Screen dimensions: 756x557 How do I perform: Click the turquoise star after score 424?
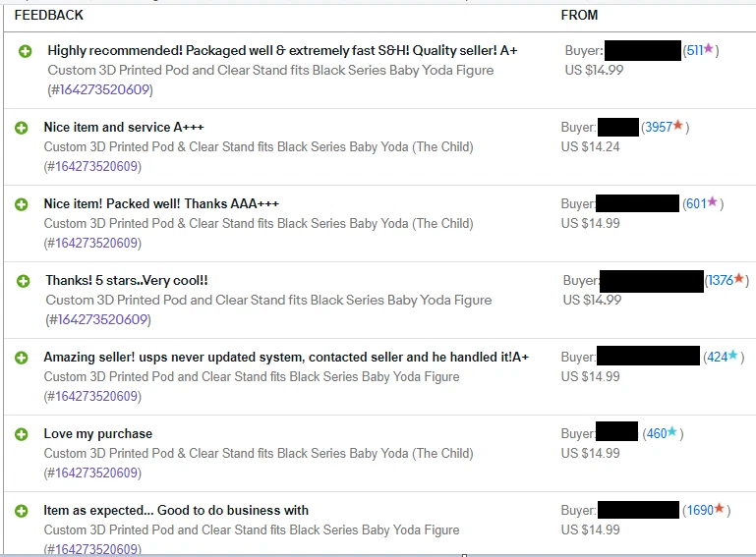(733, 356)
